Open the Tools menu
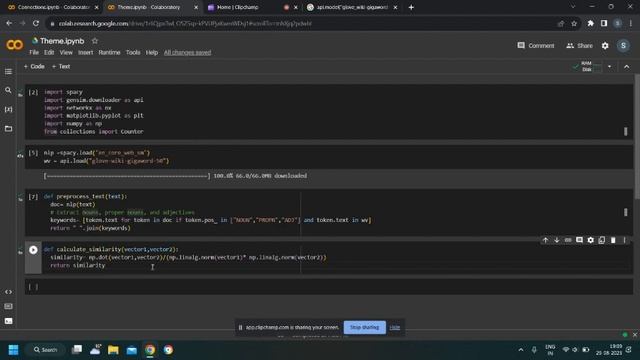This screenshot has width=640, height=360. 133,53
